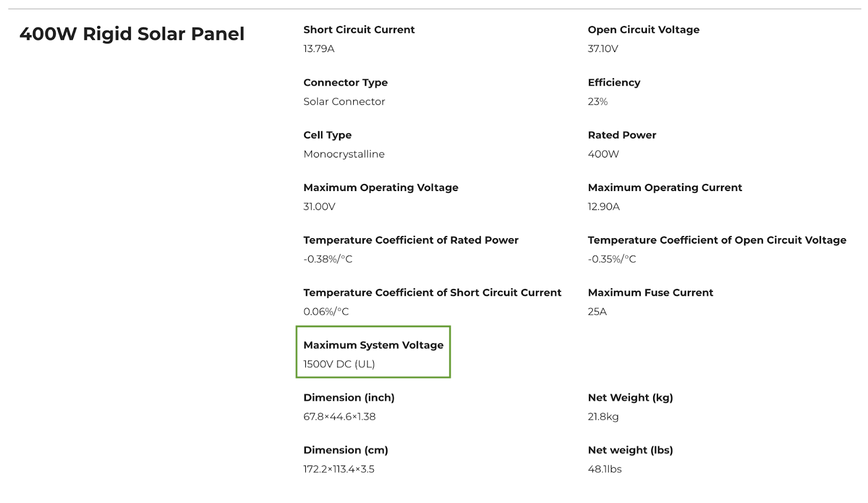Click the -0.35%/°C coefficient value
Image resolution: width=868 pixels, height=503 pixels.
[611, 259]
